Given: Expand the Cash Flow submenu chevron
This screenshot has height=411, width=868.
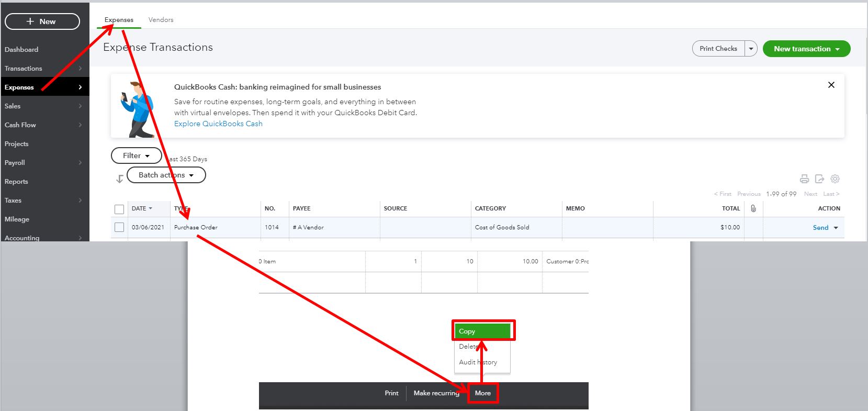Looking at the screenshot, I should tap(80, 125).
